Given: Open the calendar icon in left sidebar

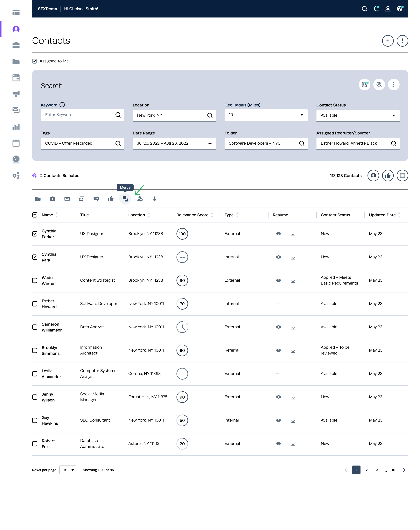Looking at the screenshot, I should pos(16,143).
